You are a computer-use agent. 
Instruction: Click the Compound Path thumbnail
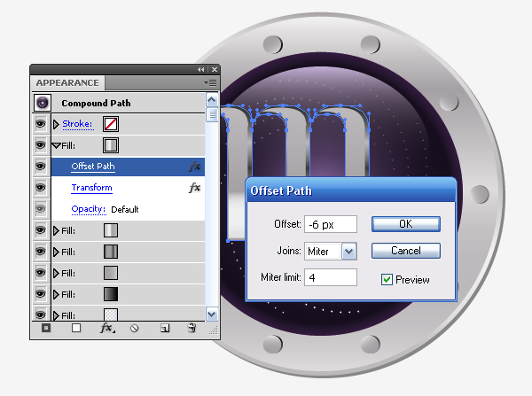point(43,103)
